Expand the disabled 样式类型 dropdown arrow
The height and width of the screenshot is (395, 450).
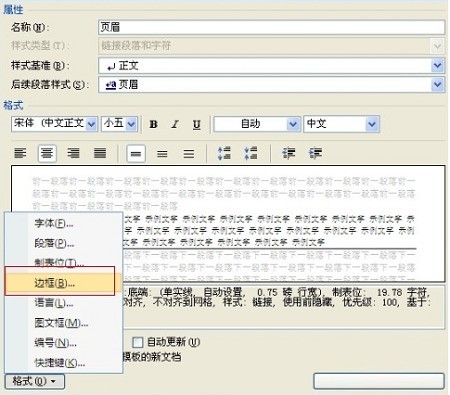(x=438, y=46)
